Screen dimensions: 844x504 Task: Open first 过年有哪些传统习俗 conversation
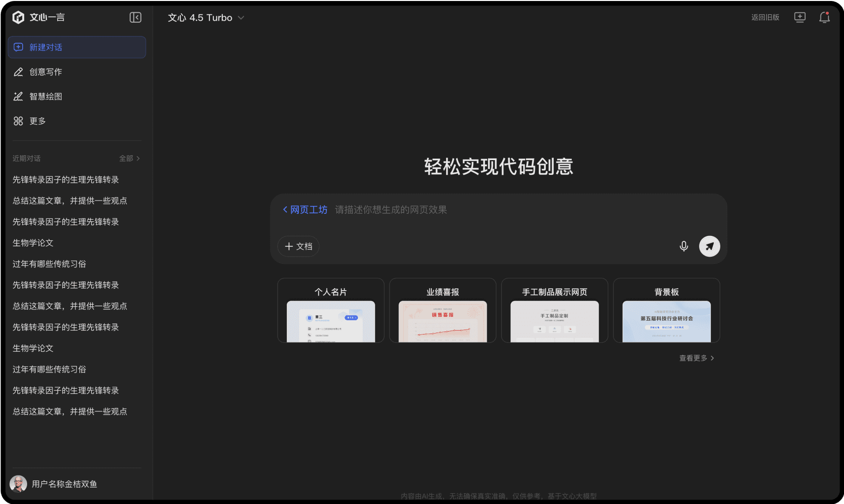[49, 264]
